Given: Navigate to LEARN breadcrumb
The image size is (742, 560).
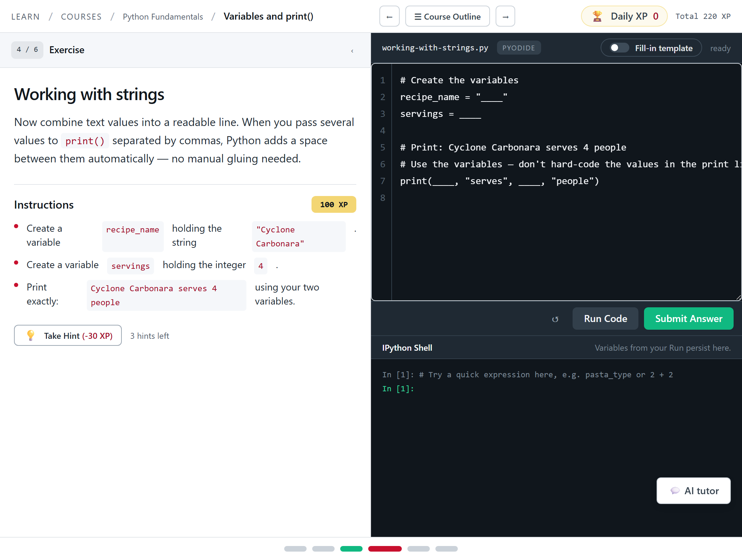Looking at the screenshot, I should [x=26, y=16].
